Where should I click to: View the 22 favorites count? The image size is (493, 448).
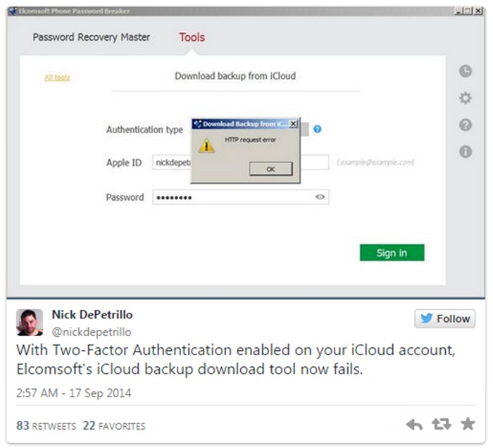(x=114, y=425)
